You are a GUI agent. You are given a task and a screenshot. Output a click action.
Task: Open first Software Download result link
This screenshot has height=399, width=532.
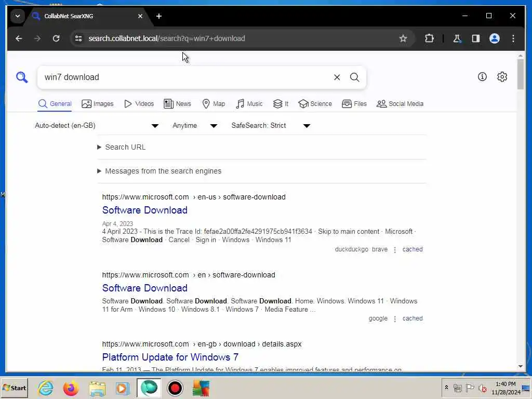tap(145, 210)
